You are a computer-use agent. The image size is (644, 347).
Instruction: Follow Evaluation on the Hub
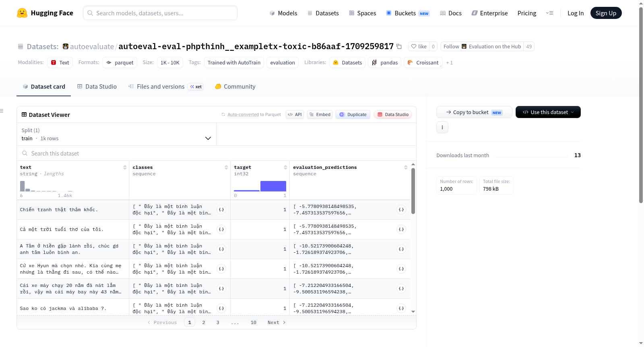[482, 46]
